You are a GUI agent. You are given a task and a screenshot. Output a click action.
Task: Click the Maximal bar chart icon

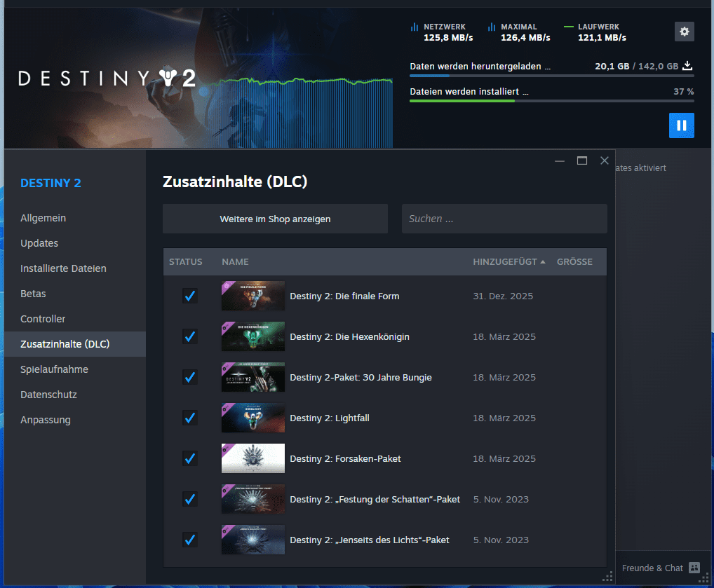[492, 27]
